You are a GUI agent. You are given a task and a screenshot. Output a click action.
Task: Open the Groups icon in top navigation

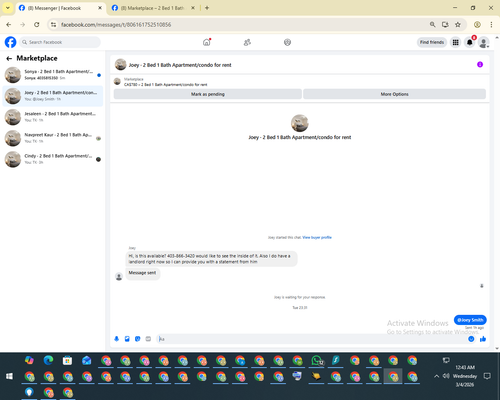[x=287, y=42]
